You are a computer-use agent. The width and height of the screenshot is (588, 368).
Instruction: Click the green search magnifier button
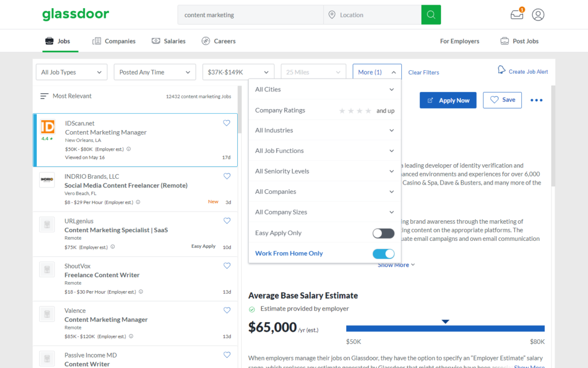[x=431, y=14]
